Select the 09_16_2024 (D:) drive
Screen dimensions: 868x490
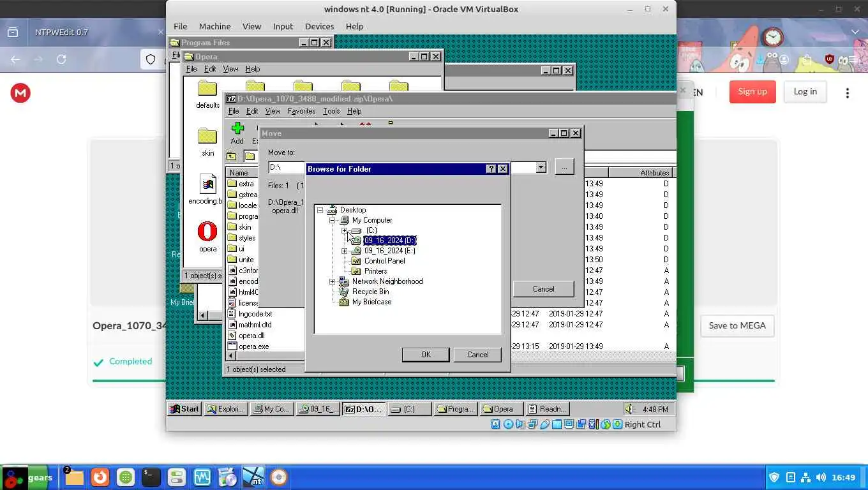[390, 241]
